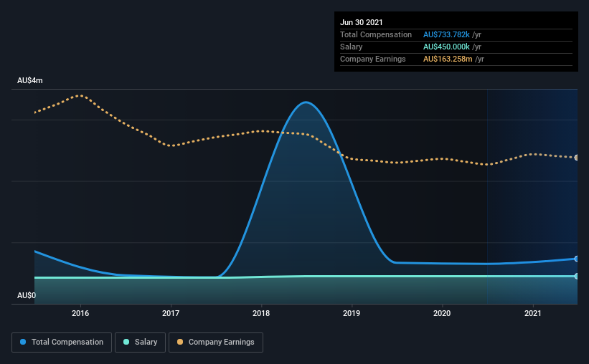The height and width of the screenshot is (364, 589).
Task: Click the AU$450.000k salary value
Action: click(x=446, y=47)
